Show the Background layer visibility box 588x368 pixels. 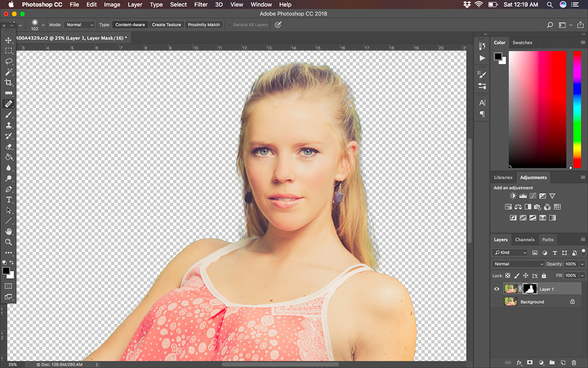tap(497, 301)
